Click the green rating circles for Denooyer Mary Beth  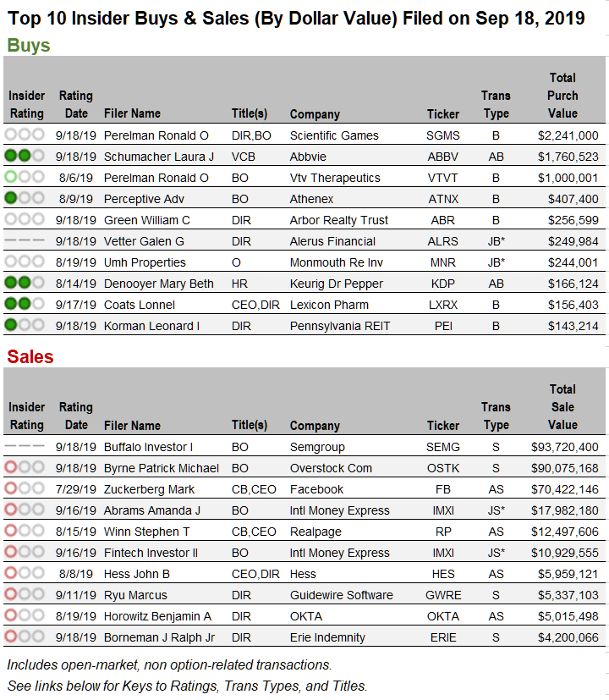click(25, 283)
